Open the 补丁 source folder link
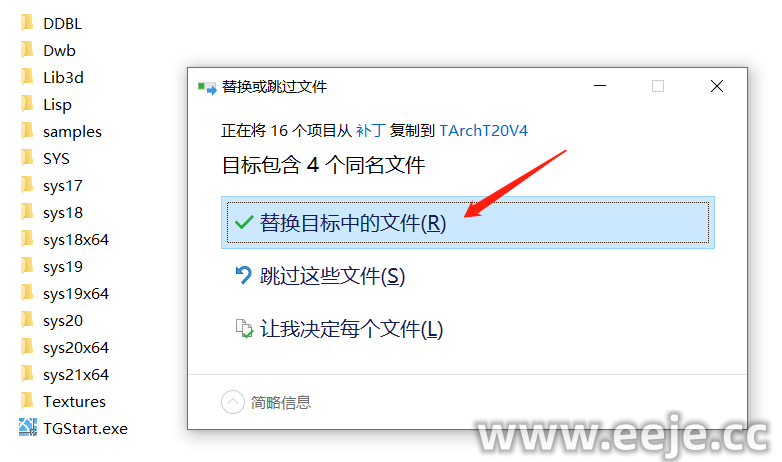 coord(371,131)
